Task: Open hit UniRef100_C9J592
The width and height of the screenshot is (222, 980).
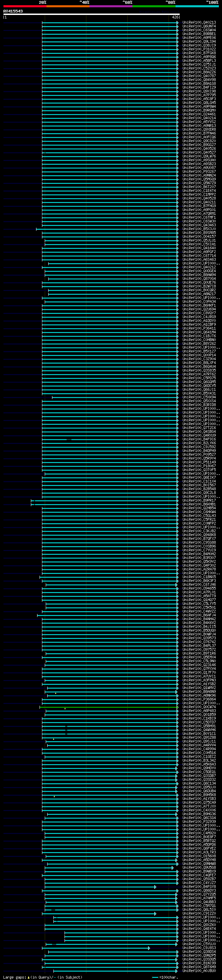Action: pos(199,447)
